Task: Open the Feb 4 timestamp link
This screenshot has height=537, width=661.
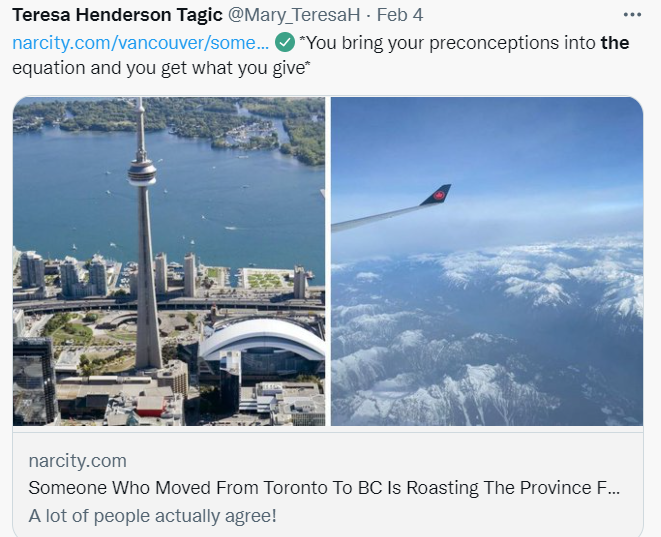Action: pos(400,15)
